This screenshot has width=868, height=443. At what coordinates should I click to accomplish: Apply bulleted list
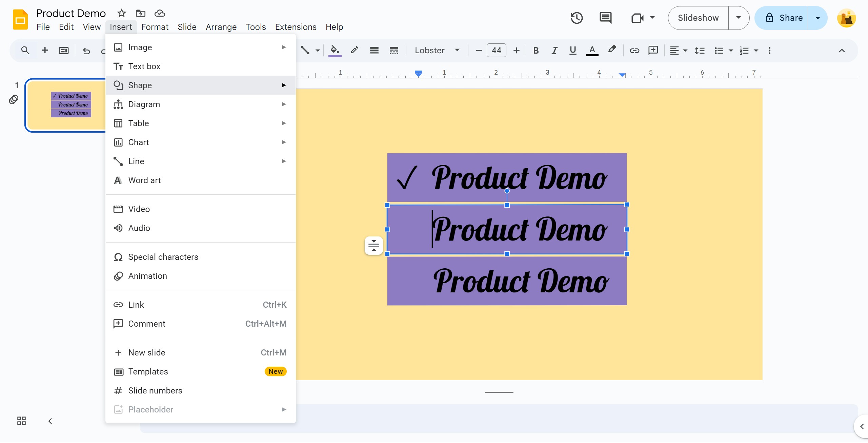[719, 51]
